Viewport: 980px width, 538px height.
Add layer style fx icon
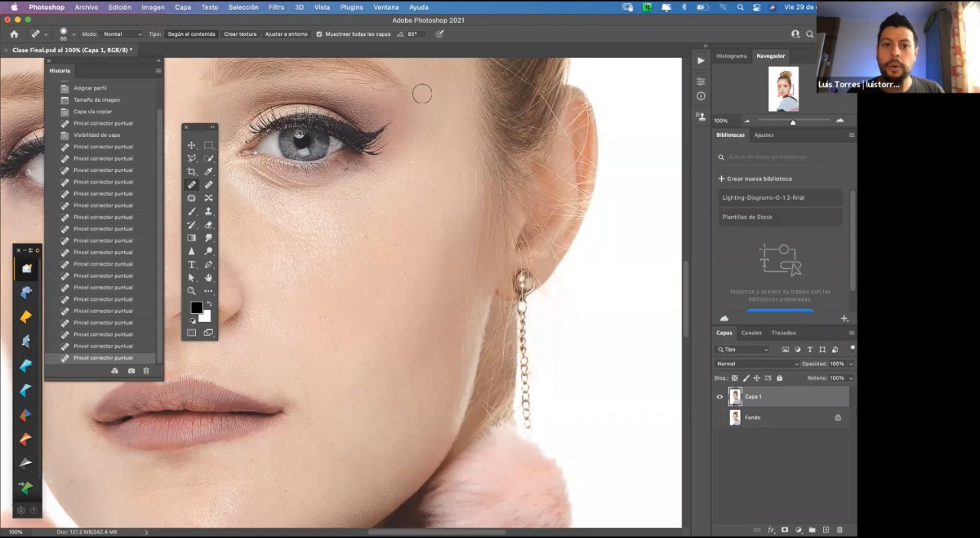pyautogui.click(x=771, y=530)
